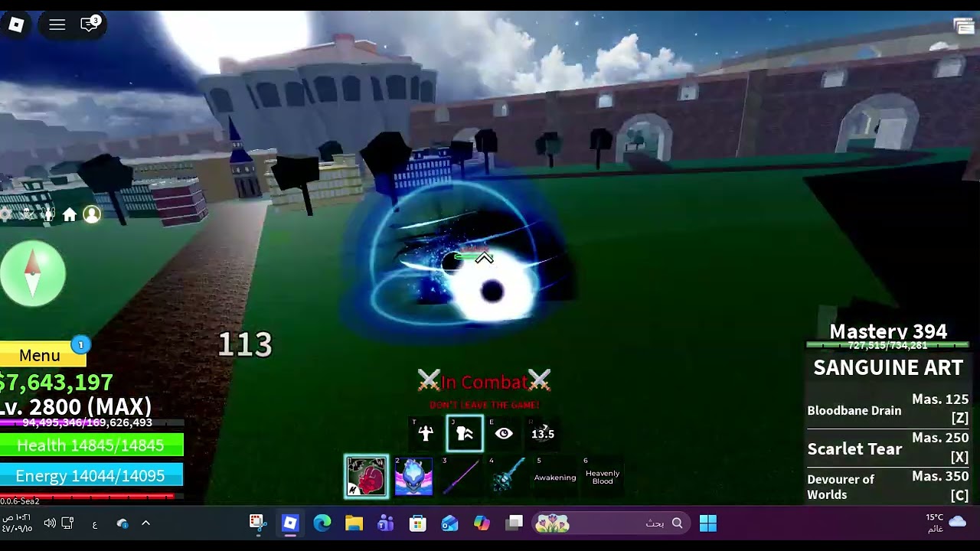Click the taskbar search box
980x551 pixels.
(x=610, y=523)
